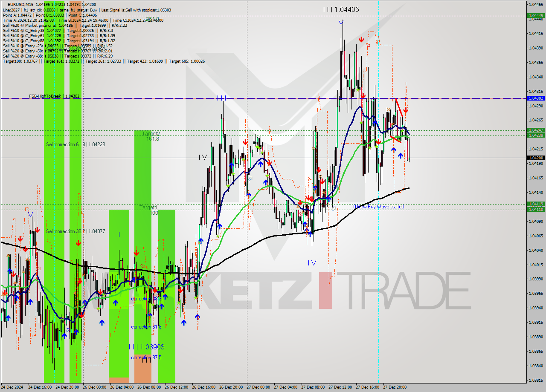Select the 1.04090 price axis label
This screenshot has width=546, height=392.
(x=536, y=221)
